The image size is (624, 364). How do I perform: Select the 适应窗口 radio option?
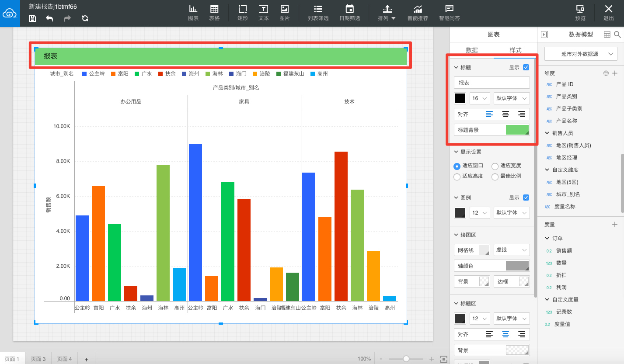pyautogui.click(x=457, y=166)
